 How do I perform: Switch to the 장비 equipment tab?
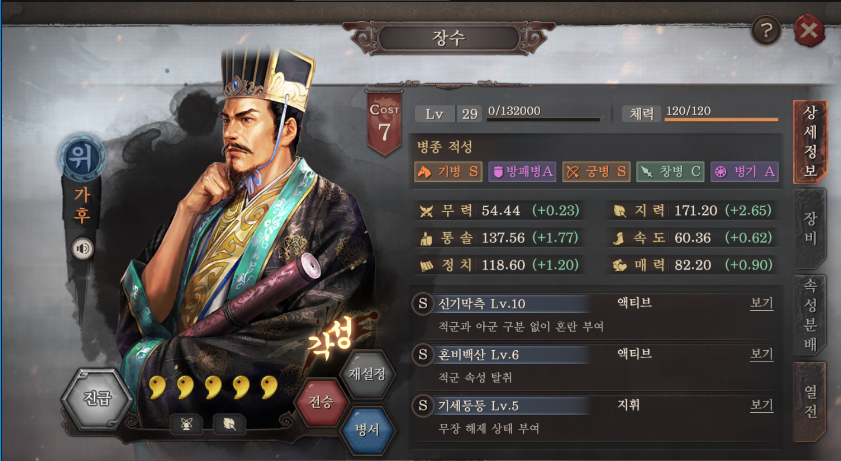coord(809,228)
